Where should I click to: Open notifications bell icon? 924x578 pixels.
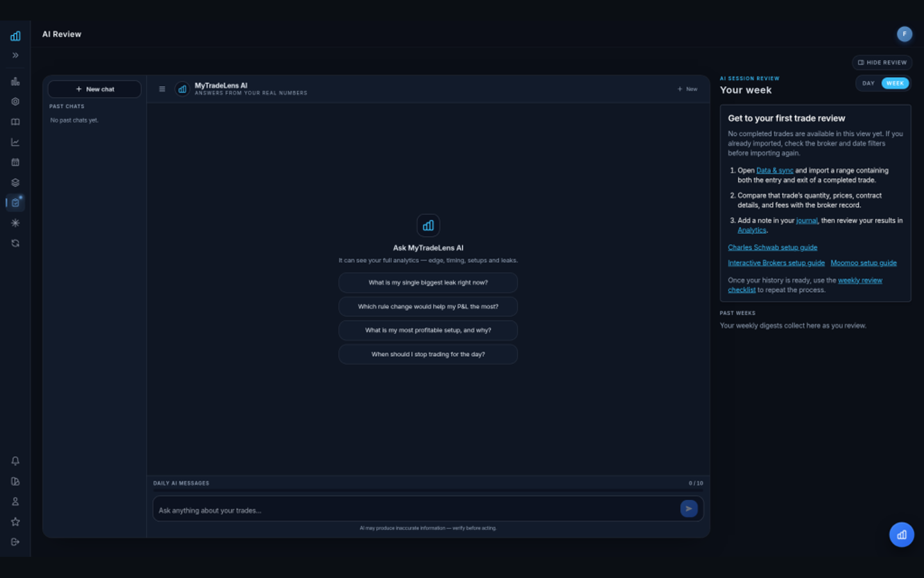(15, 461)
